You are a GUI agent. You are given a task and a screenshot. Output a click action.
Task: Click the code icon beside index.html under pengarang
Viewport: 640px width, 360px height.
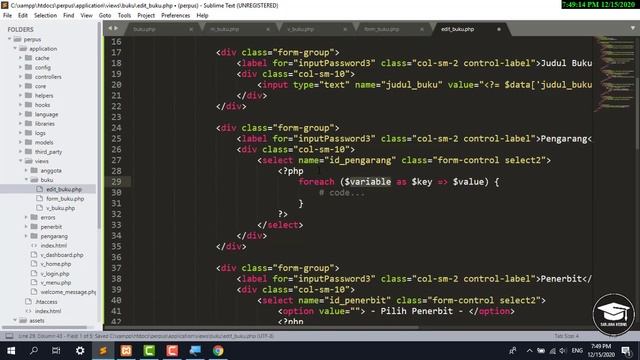pos(34,245)
